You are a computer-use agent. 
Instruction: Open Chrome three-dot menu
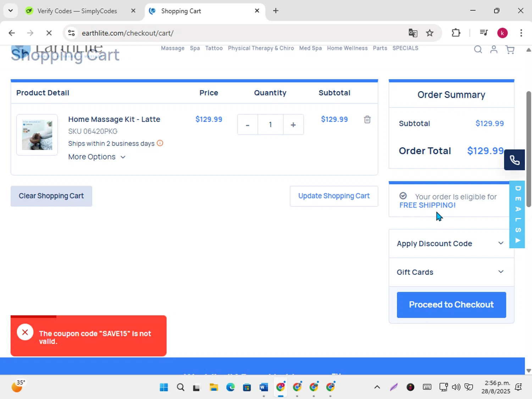click(521, 33)
